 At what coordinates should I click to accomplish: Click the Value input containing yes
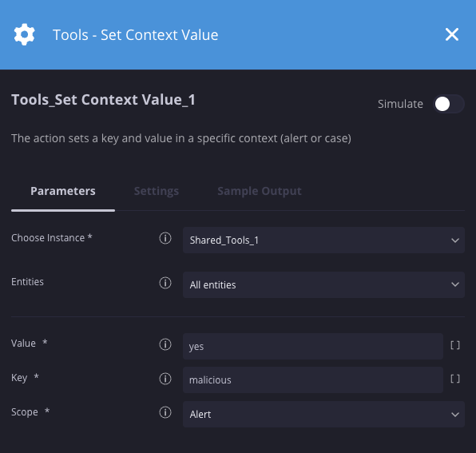(x=313, y=347)
